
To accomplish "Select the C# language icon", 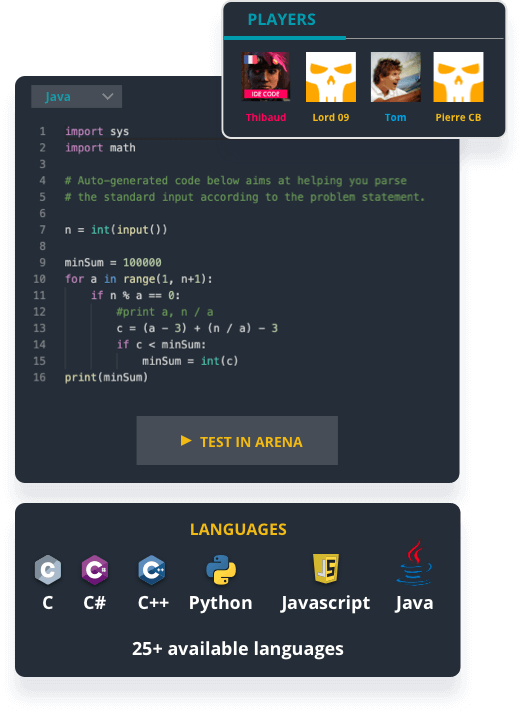I will [x=94, y=569].
